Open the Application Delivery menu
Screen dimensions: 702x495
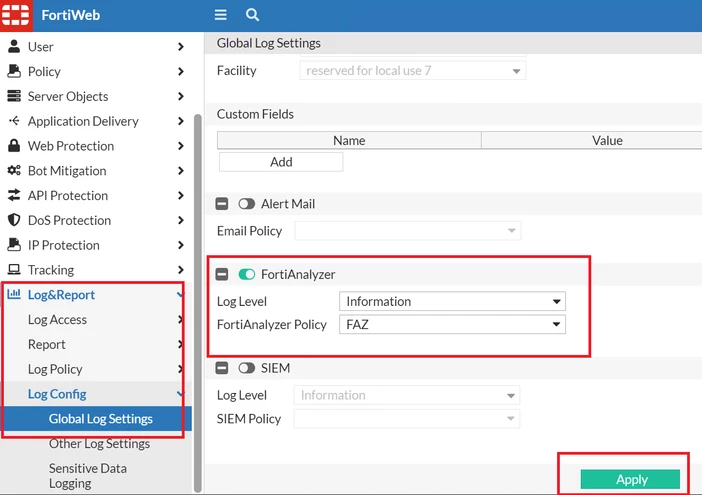tap(96, 121)
